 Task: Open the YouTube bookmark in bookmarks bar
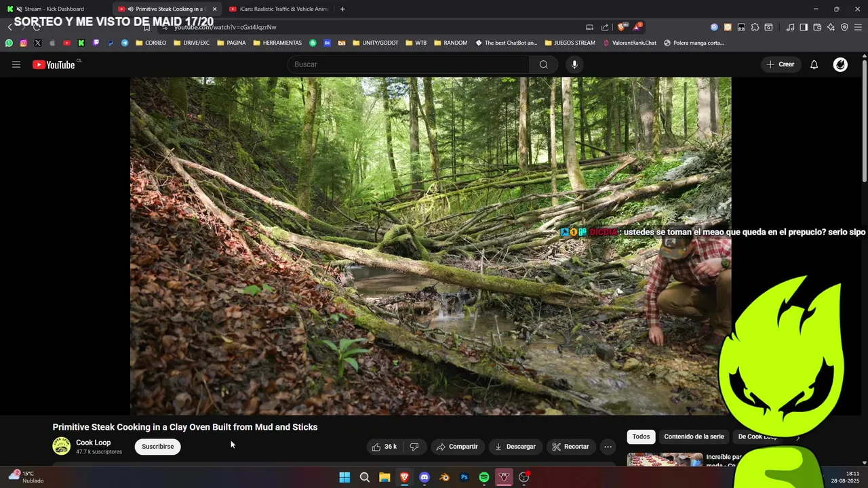tap(66, 43)
